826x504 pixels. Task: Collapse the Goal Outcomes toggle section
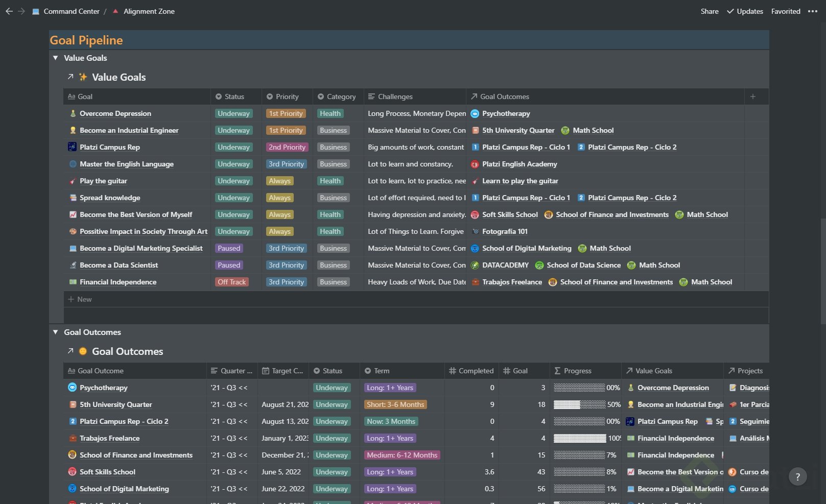55,332
